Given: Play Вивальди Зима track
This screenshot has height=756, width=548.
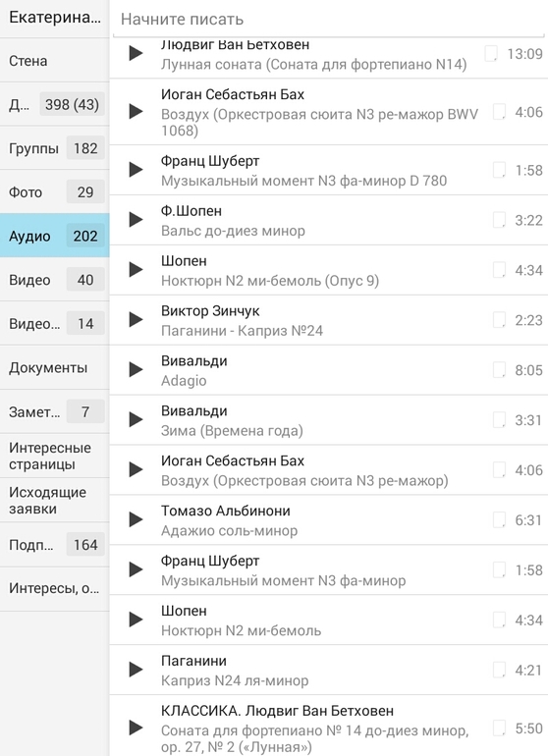Looking at the screenshot, I should coord(137,419).
